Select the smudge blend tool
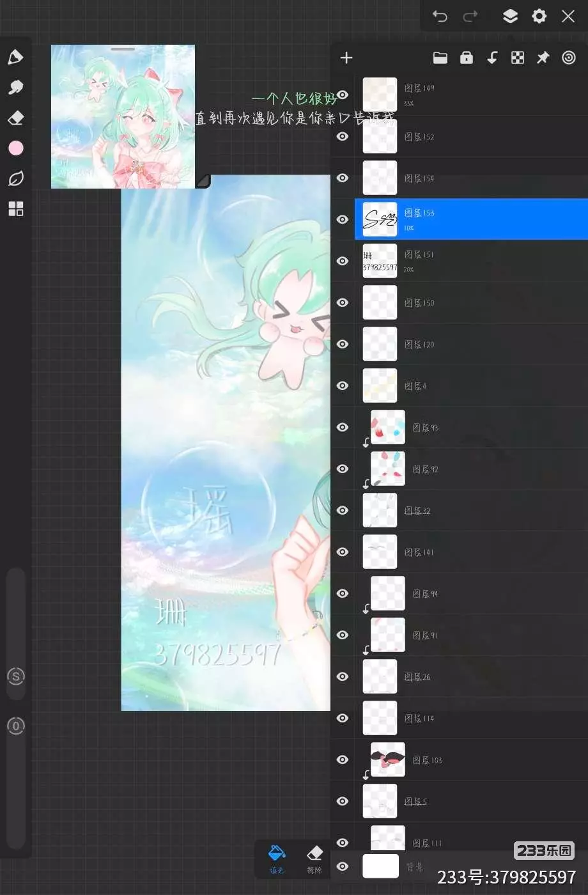 pos(15,87)
